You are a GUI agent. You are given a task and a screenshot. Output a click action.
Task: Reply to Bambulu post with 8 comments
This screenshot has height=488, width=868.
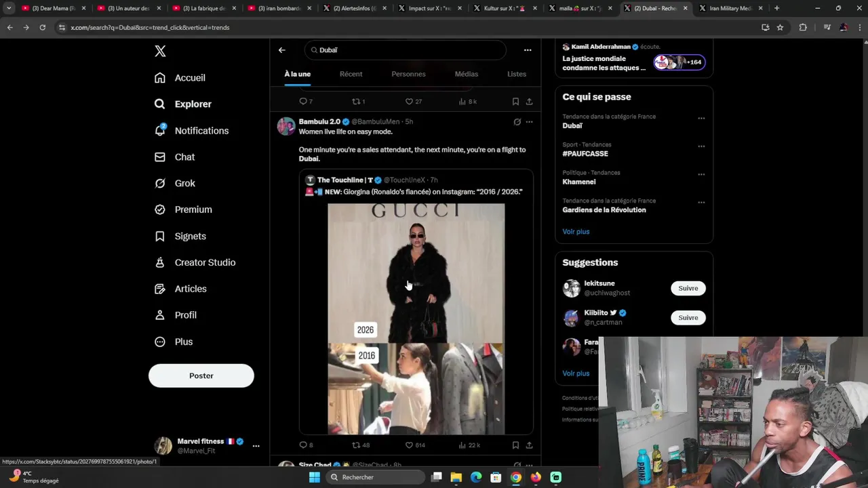[x=306, y=445]
